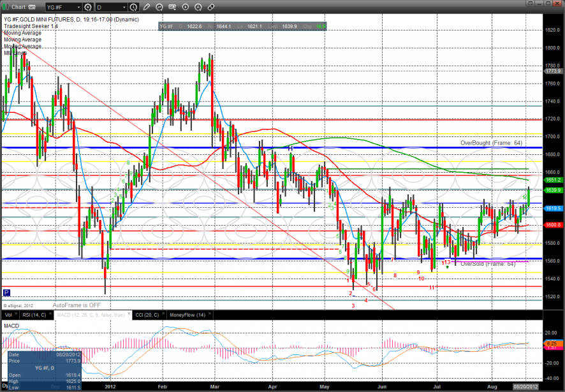The width and height of the screenshot is (565, 392).
Task: Click the 'OverSold (Frame: 64)' label
Action: pos(488,264)
